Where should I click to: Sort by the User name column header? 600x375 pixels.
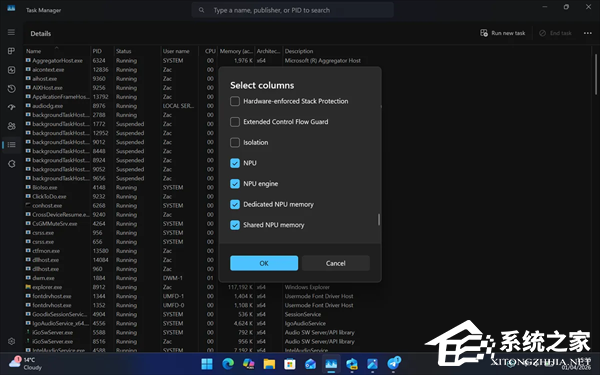tap(179, 51)
